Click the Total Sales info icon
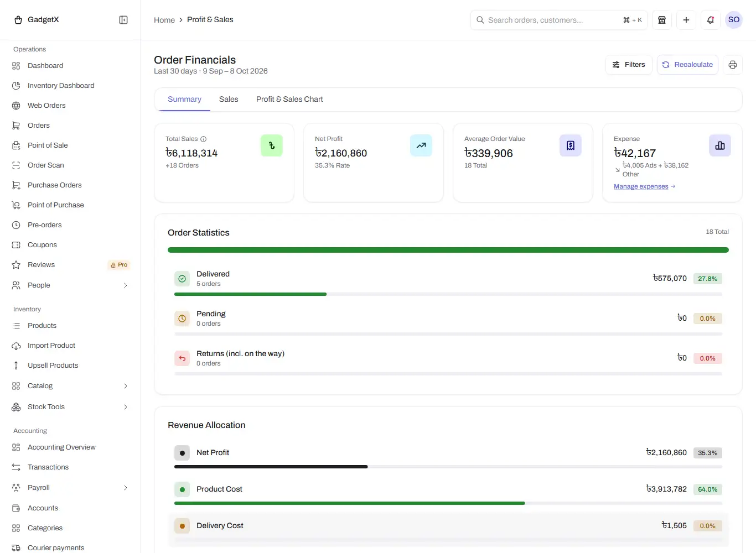The image size is (756, 553). click(203, 139)
